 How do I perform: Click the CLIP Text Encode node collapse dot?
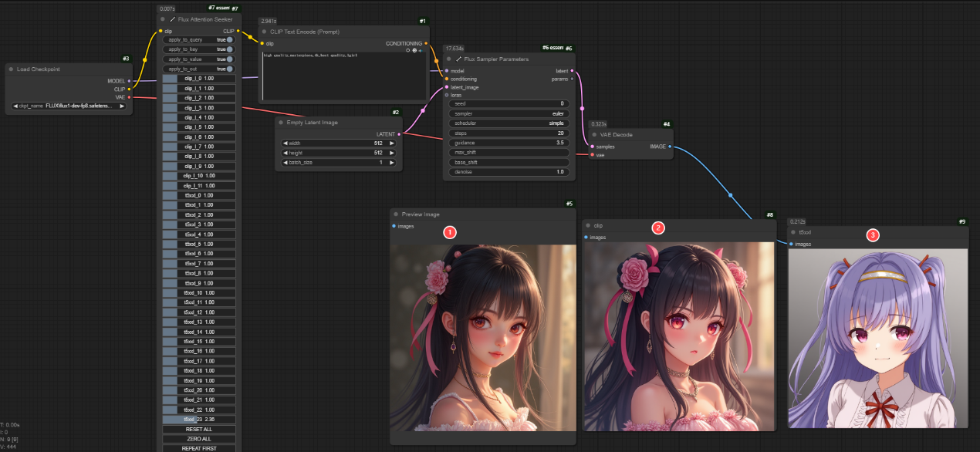point(264,32)
